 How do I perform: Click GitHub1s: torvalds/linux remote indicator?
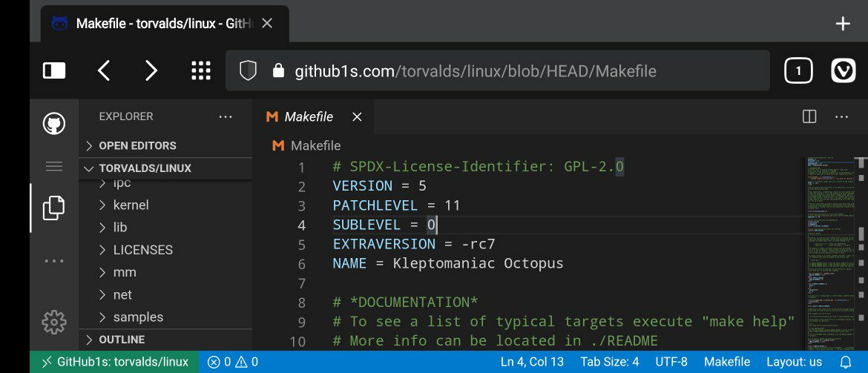[114, 363]
